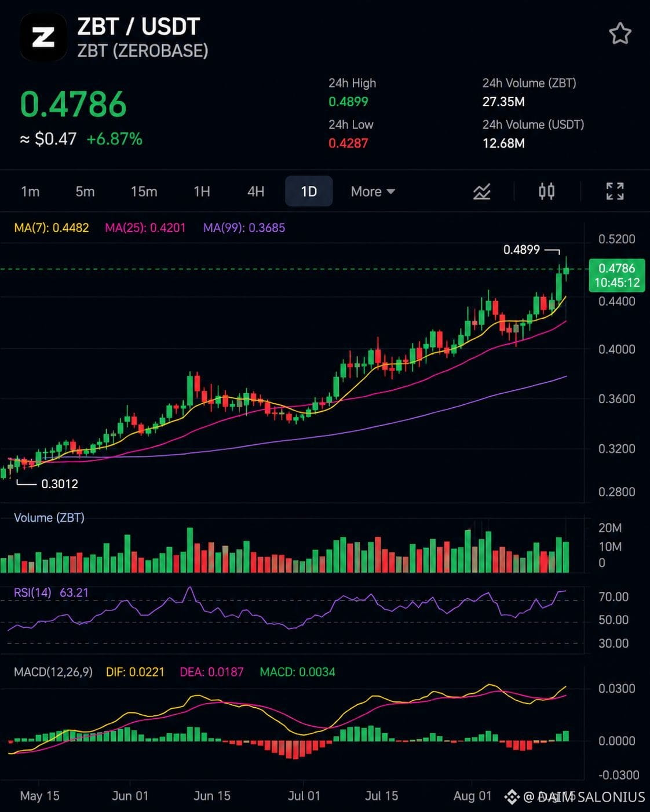650x812 pixels.
Task: Click the MACD(12,26,9) indicator label
Action: (x=53, y=672)
